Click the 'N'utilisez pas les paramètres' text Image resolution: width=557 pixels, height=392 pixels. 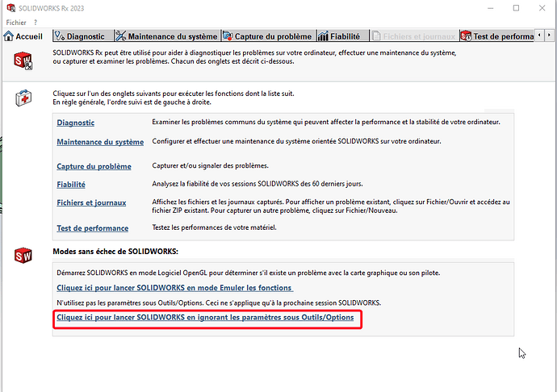[219, 303]
